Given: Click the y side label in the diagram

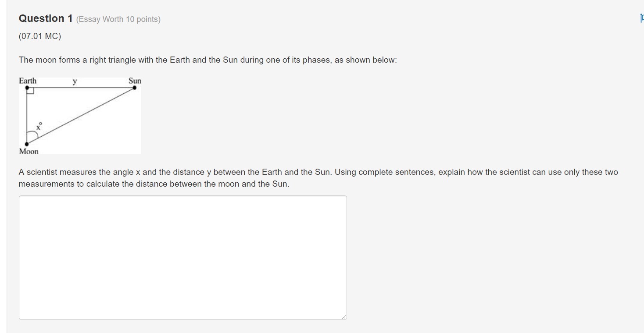Looking at the screenshot, I should [x=75, y=81].
